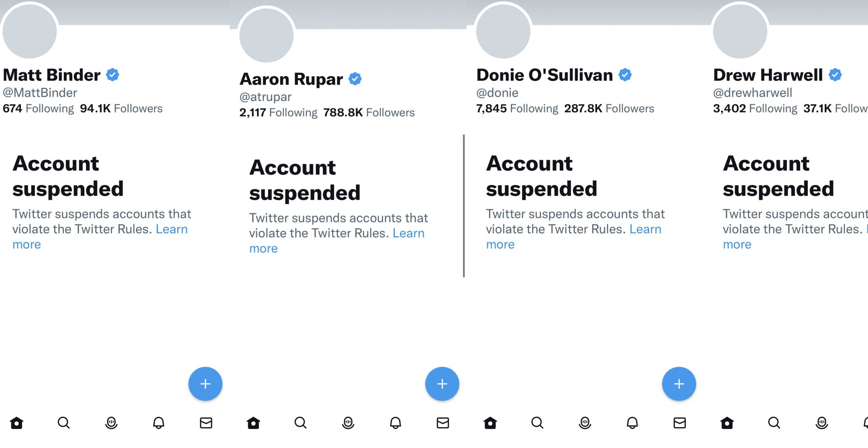
Task: Click Aaron Rupar's verified checkmark badge
Action: pos(355,79)
